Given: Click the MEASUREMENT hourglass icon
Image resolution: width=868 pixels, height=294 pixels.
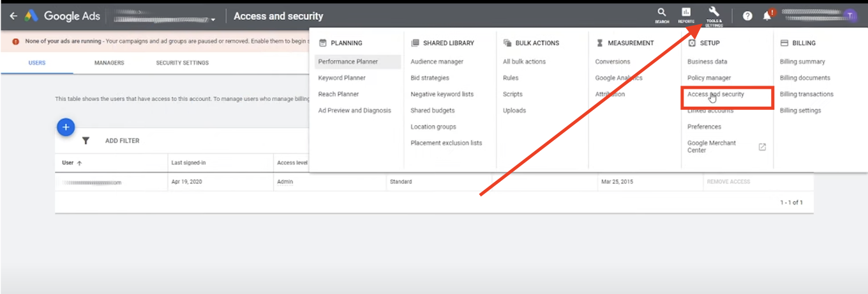Looking at the screenshot, I should 599,43.
